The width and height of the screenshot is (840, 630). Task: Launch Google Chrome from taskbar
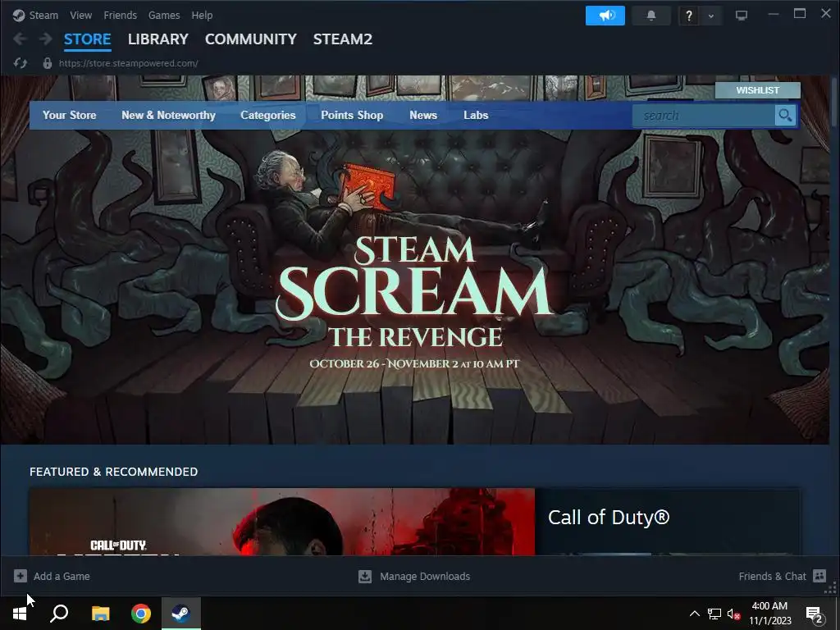141,614
